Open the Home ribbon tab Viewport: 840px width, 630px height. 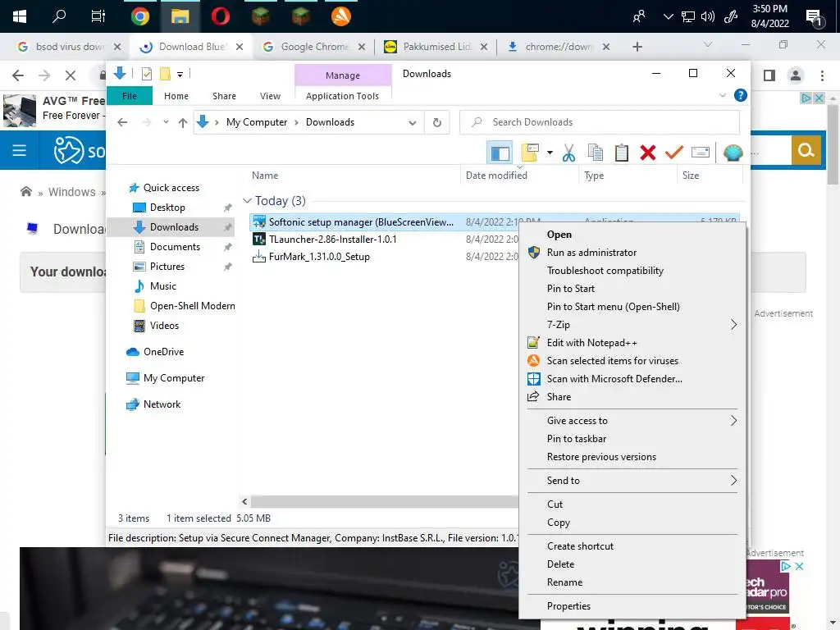tap(176, 96)
